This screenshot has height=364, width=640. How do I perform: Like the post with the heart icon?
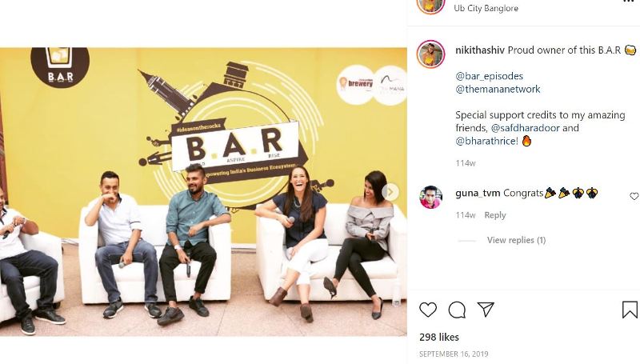click(x=428, y=310)
